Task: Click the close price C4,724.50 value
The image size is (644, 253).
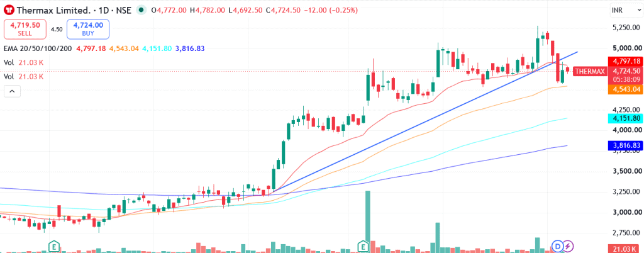Action: (284, 10)
